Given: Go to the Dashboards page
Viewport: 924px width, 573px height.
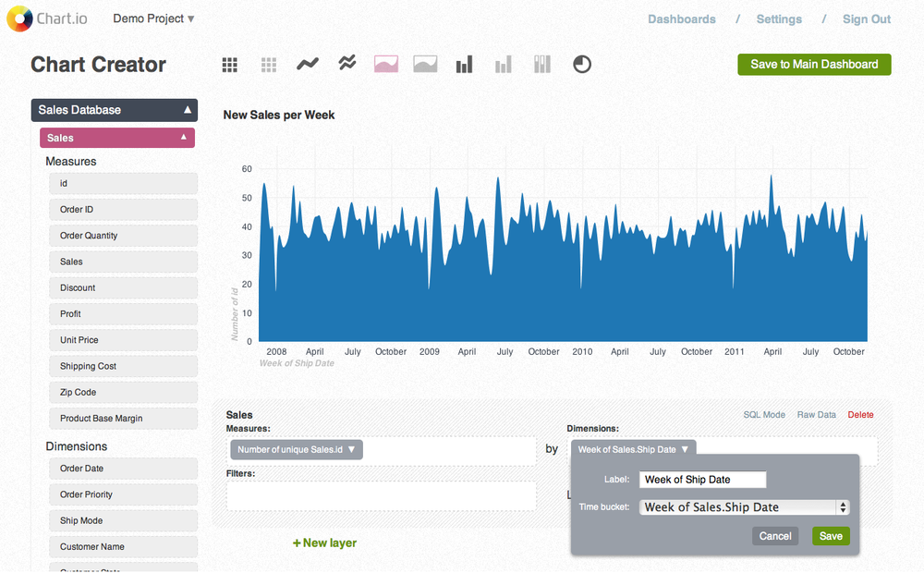Looking at the screenshot, I should pyautogui.click(x=681, y=18).
